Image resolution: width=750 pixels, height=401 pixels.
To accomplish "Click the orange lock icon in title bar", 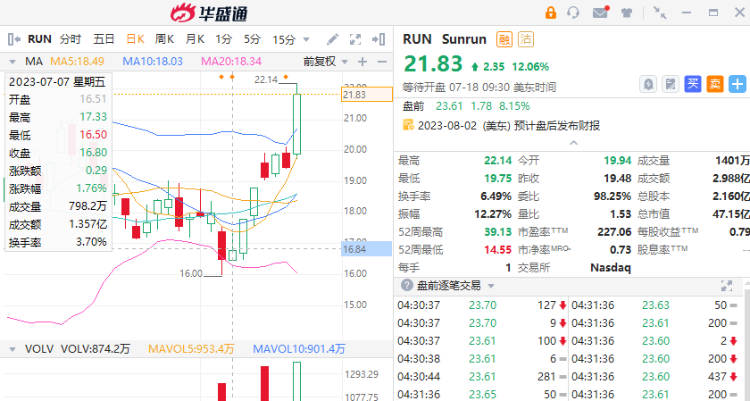I will pos(551,12).
